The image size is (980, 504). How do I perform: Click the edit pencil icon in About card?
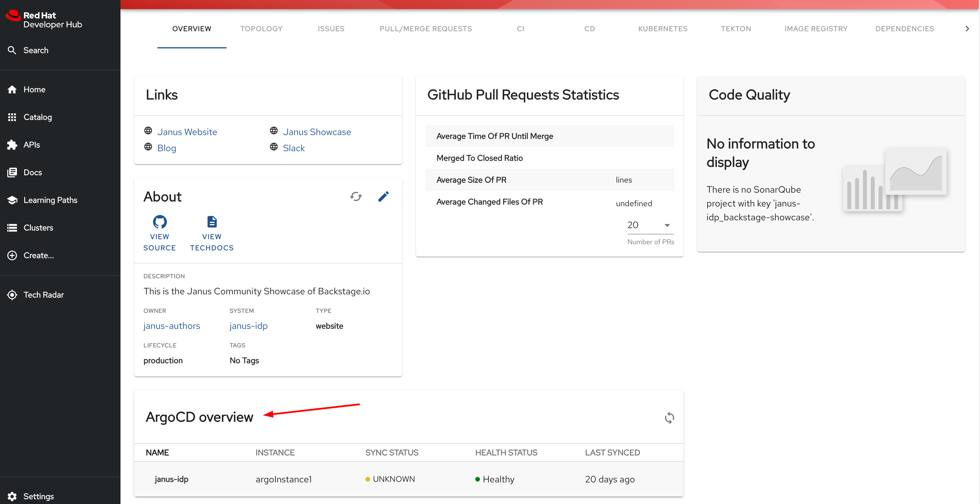point(383,196)
